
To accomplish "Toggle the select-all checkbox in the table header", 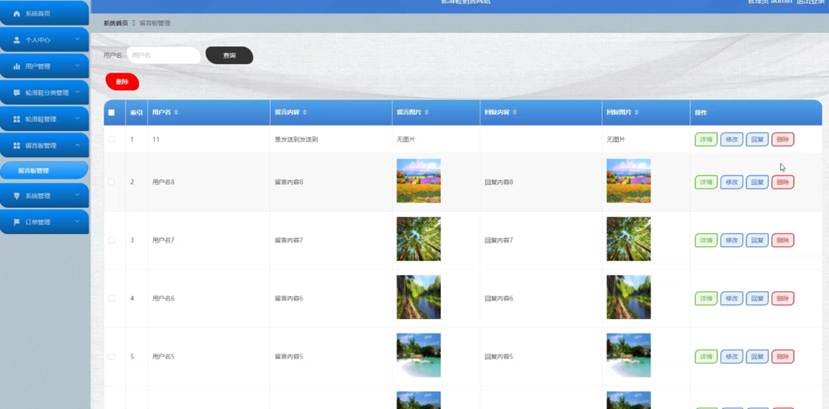I will pos(112,113).
